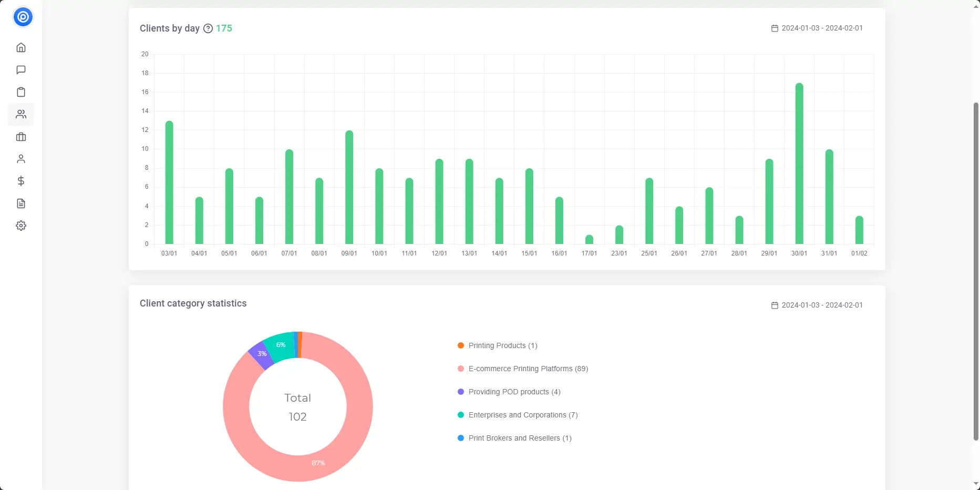Click the bar for 30/01
980x490 pixels.
(x=799, y=163)
